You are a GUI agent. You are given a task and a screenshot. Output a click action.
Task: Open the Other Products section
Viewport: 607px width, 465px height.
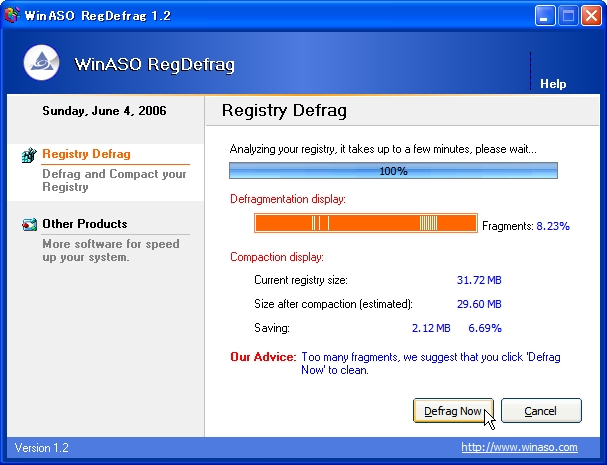pyautogui.click(x=85, y=224)
